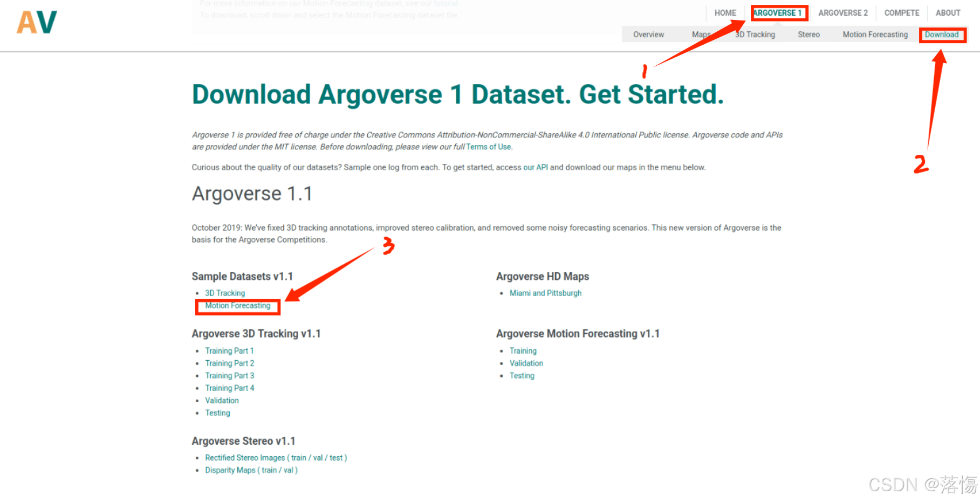The height and width of the screenshot is (502, 980).
Task: Open the Terms of Use link
Action: click(x=489, y=147)
